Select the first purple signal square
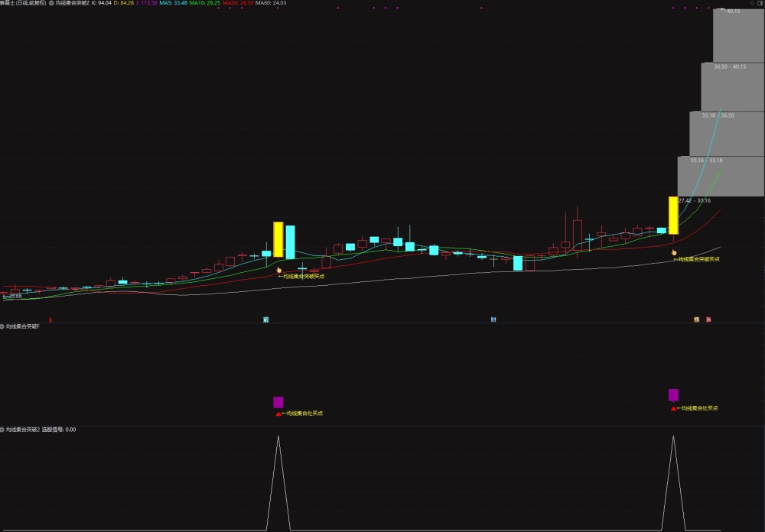The height and width of the screenshot is (532, 765). (278, 402)
